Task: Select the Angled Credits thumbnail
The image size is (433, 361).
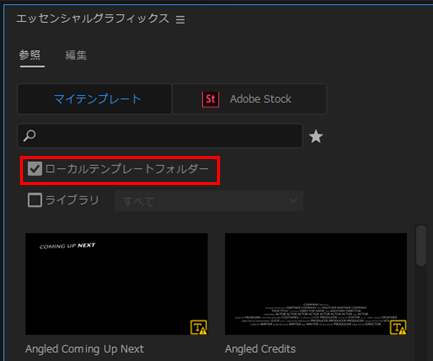Action: [316, 284]
